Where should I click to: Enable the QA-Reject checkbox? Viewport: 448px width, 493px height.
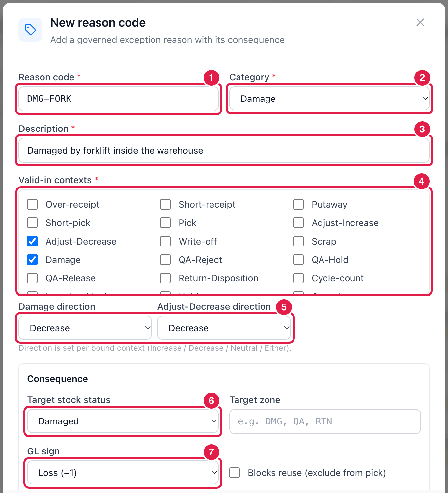point(165,260)
